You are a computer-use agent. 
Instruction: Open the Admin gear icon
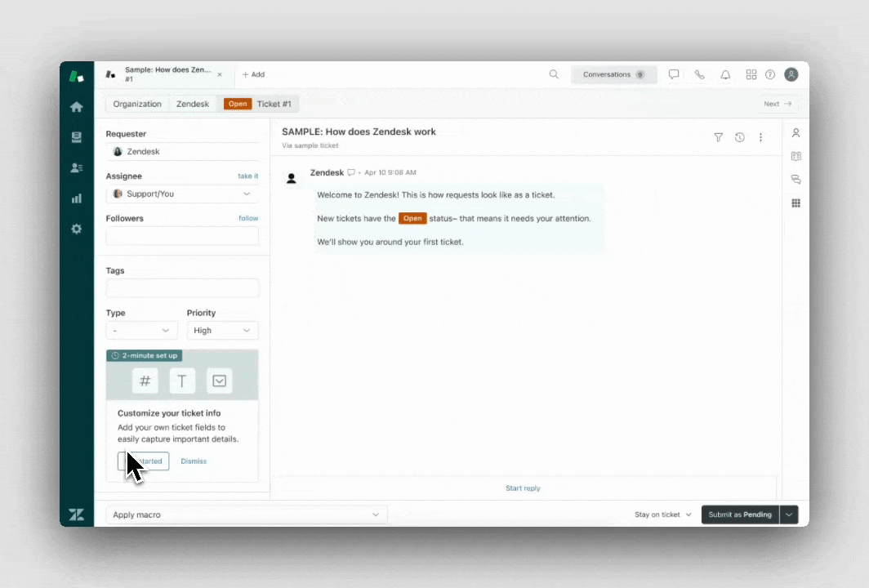[x=77, y=229]
